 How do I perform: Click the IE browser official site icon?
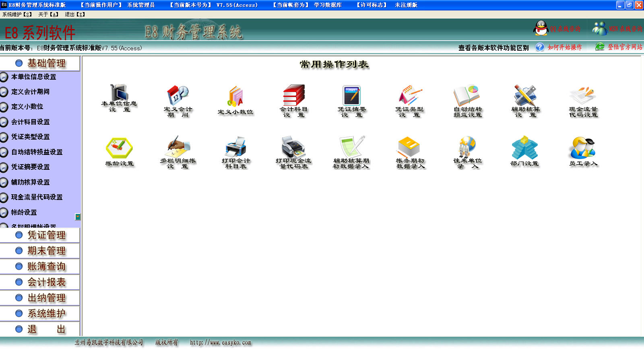click(x=600, y=47)
